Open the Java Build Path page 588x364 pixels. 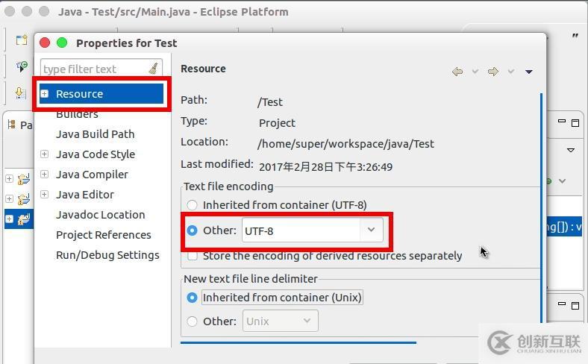(x=96, y=134)
